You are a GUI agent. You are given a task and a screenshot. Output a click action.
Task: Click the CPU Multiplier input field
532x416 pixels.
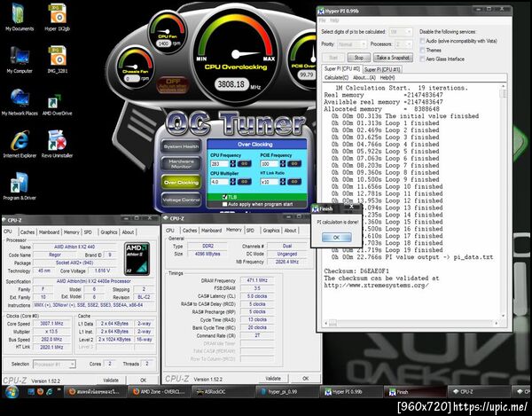click(x=220, y=182)
